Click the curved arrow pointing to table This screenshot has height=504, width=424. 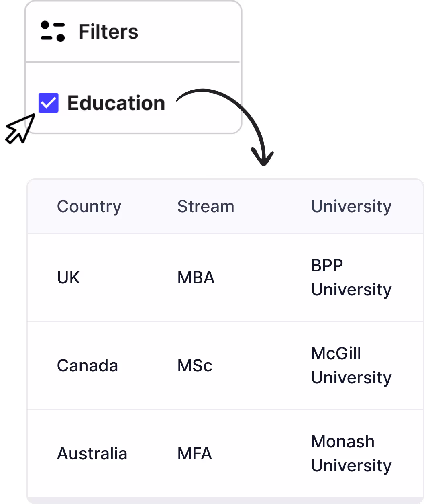point(226,127)
